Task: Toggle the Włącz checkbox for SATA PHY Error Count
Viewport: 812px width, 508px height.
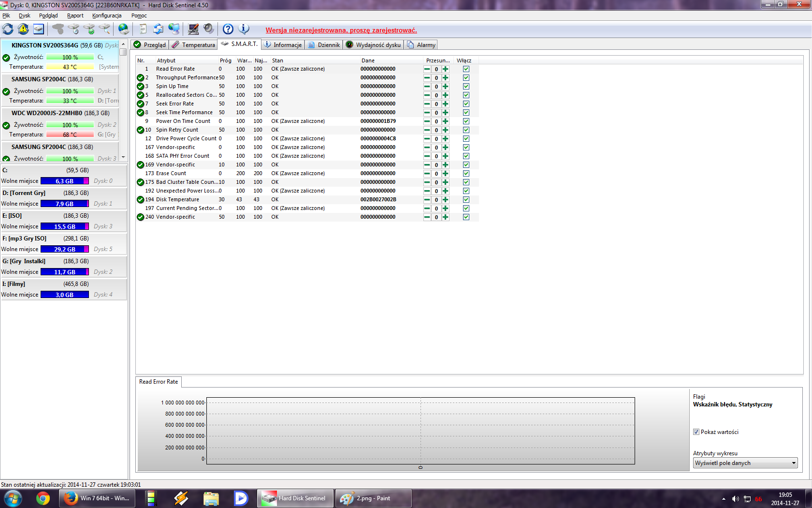Action: point(466,156)
